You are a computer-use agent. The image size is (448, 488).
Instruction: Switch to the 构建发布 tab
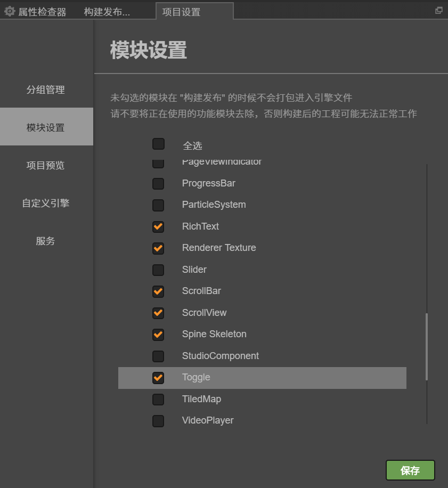point(107,12)
